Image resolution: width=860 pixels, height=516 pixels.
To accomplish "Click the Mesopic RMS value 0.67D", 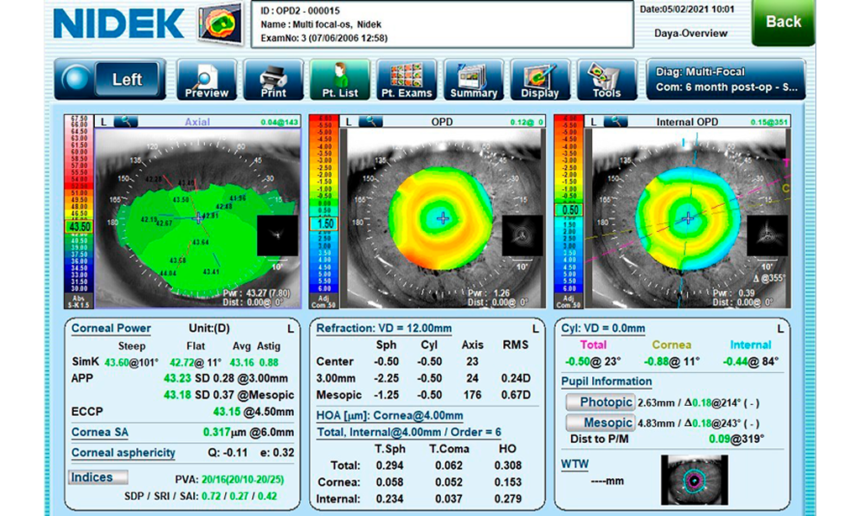I will coord(516,395).
